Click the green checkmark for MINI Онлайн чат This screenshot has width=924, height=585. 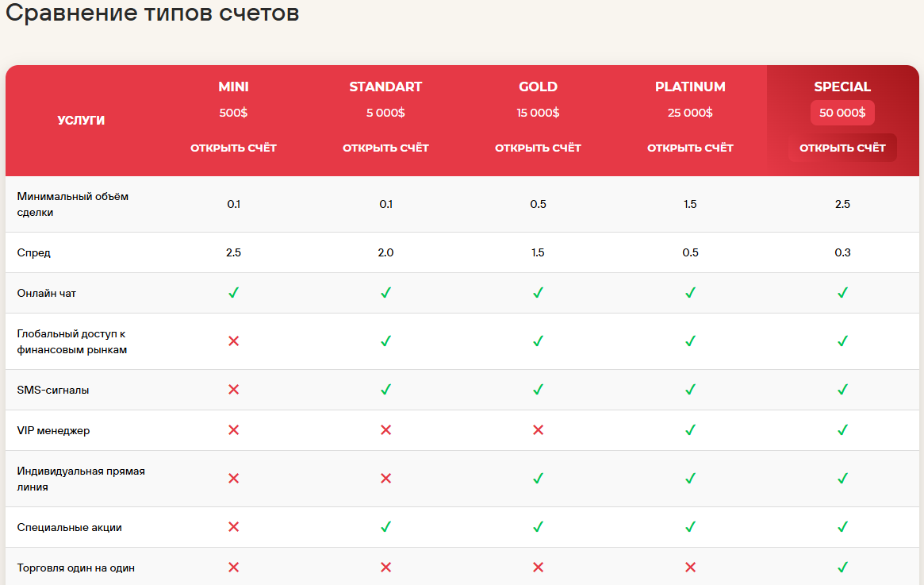pos(233,292)
